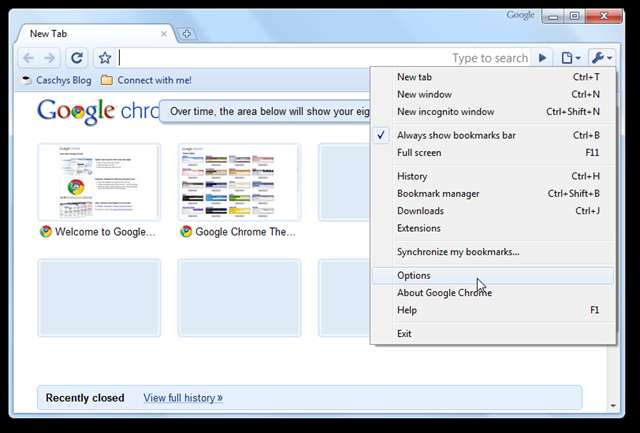Click the scroll down arrow on the page
Viewport: 640px width, 433px height.
pyautogui.click(x=613, y=405)
